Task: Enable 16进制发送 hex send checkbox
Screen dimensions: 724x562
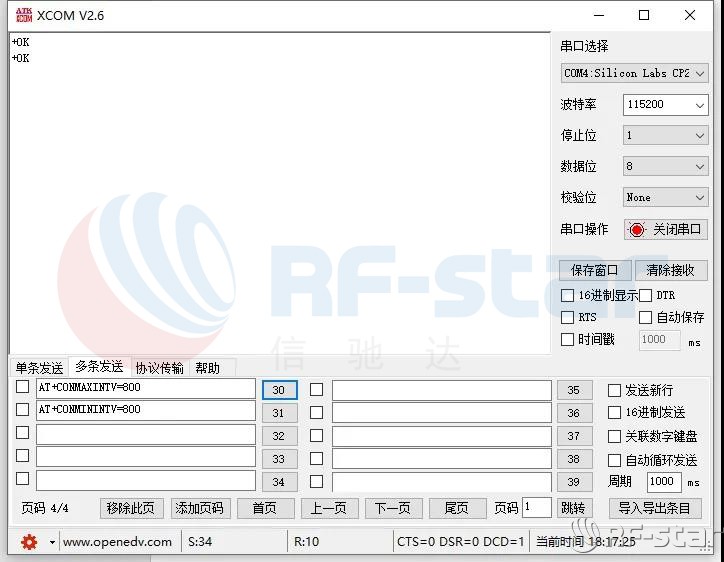Action: (614, 412)
